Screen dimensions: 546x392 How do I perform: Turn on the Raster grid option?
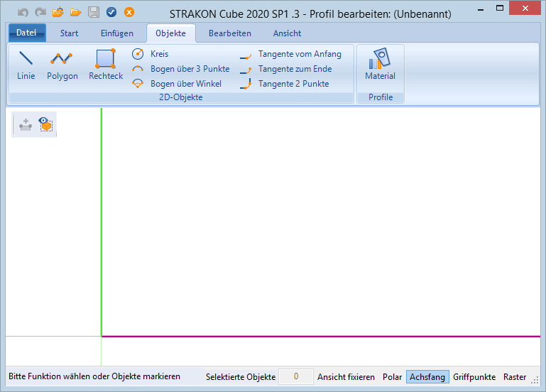coord(515,377)
